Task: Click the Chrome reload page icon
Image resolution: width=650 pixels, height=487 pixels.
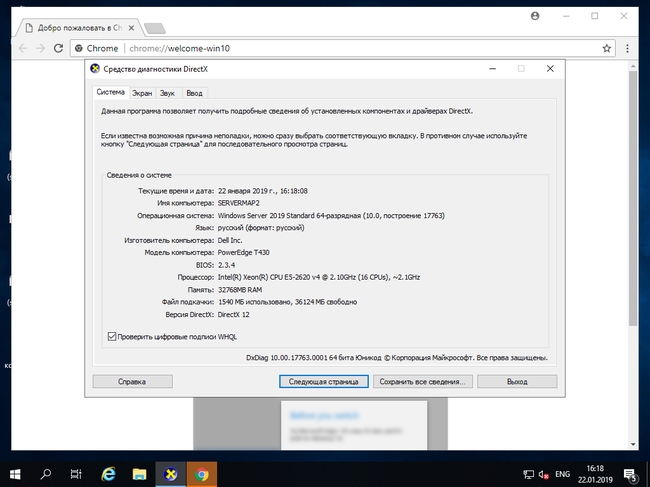Action: pyautogui.click(x=58, y=48)
